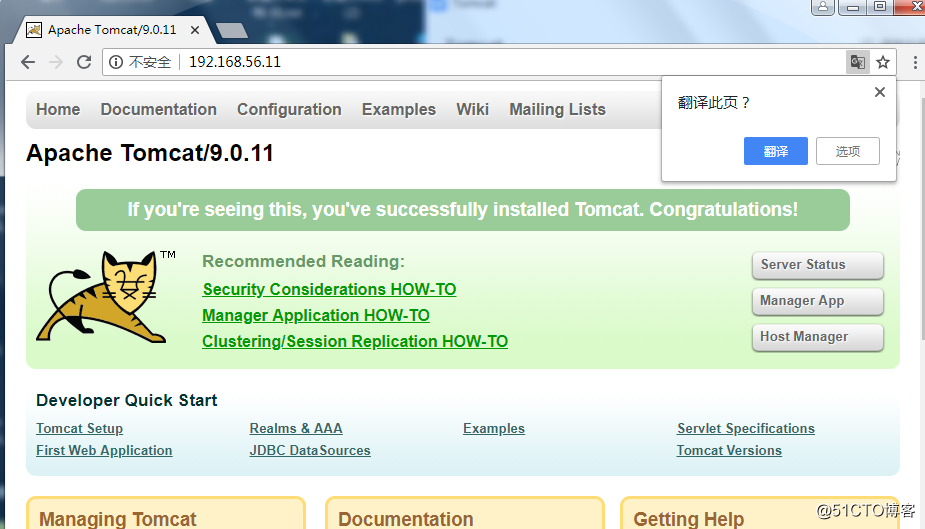
Task: Open the Tomcat Setup link
Action: [x=80, y=429]
